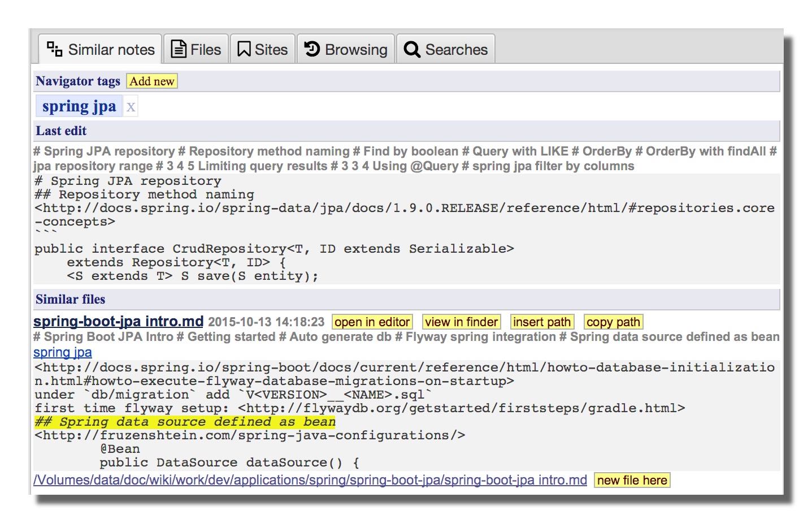The image size is (812, 523).
Task: Click the copy path button
Action: point(613,322)
